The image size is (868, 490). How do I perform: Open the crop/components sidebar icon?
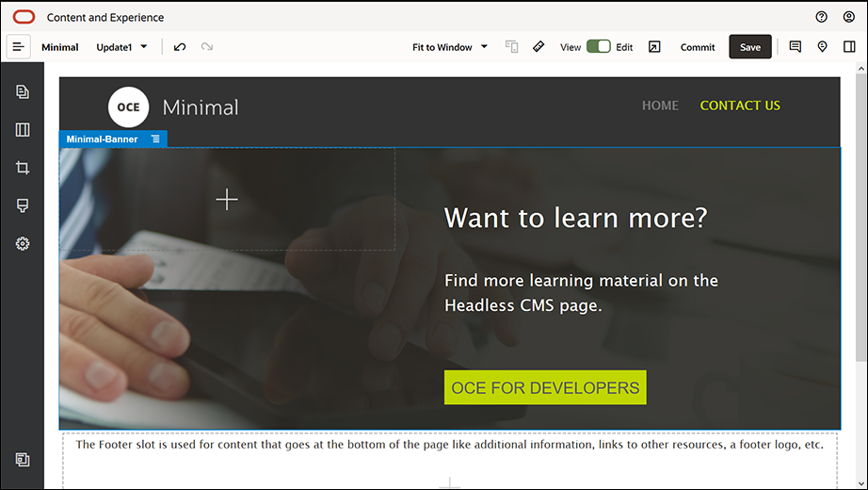[x=23, y=168]
